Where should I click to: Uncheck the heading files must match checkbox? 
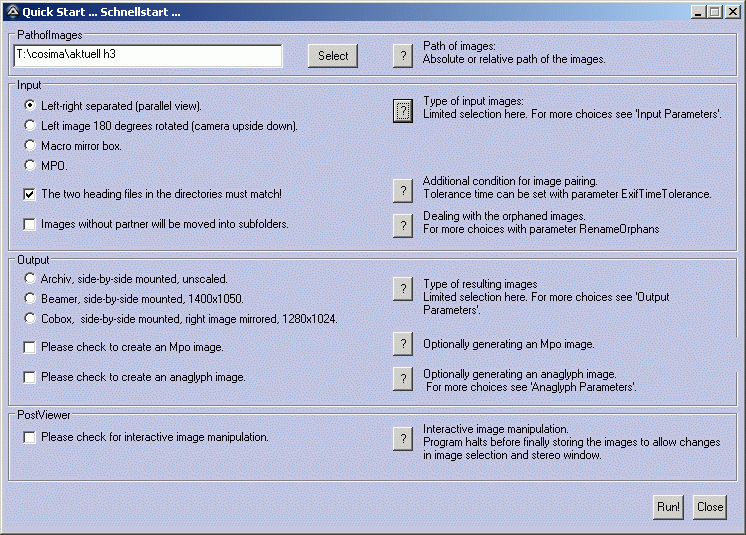pyautogui.click(x=30, y=194)
